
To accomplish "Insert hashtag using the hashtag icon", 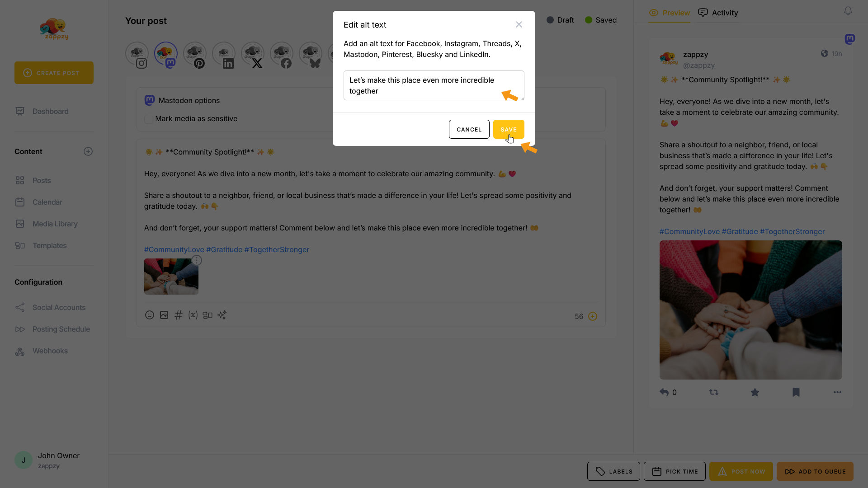I will [179, 315].
